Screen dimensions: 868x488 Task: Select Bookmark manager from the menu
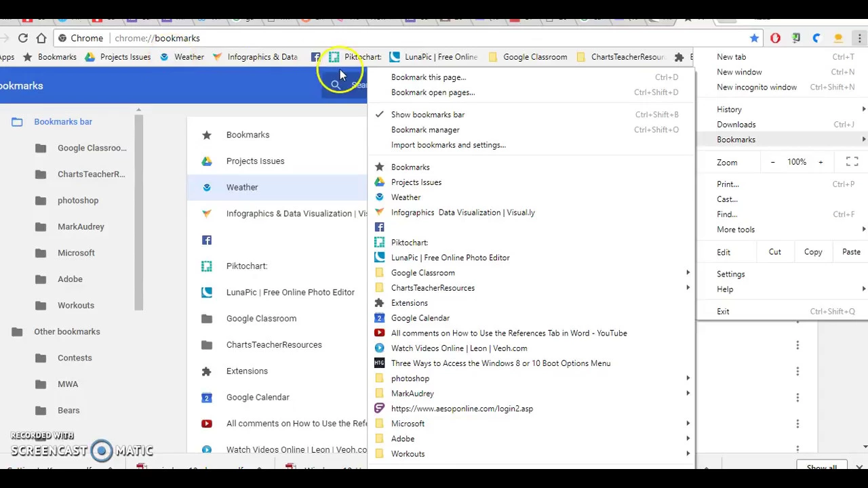click(425, 129)
